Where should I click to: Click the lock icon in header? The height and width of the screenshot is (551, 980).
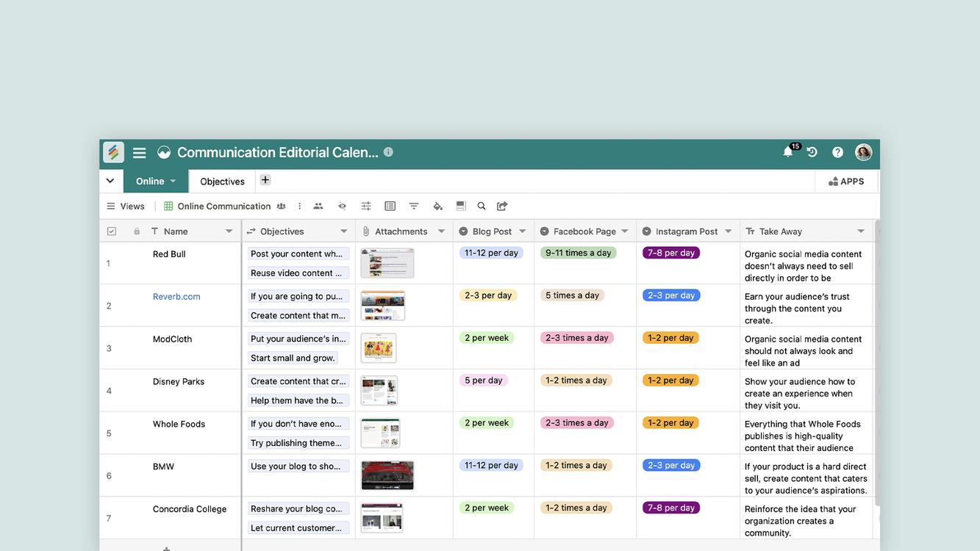[137, 231]
